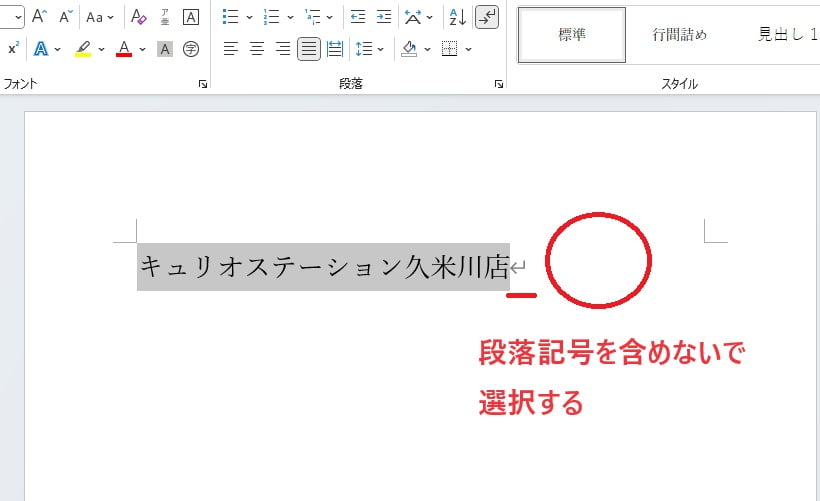Insert enclosed character (circled 字 icon)
Viewport: 820px width, 501px height.
pyautogui.click(x=191, y=49)
